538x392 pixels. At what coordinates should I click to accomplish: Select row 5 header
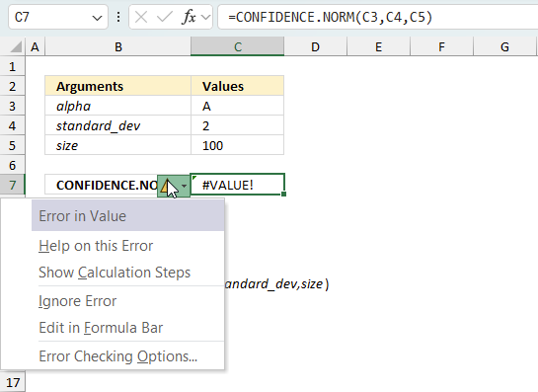[x=13, y=145]
